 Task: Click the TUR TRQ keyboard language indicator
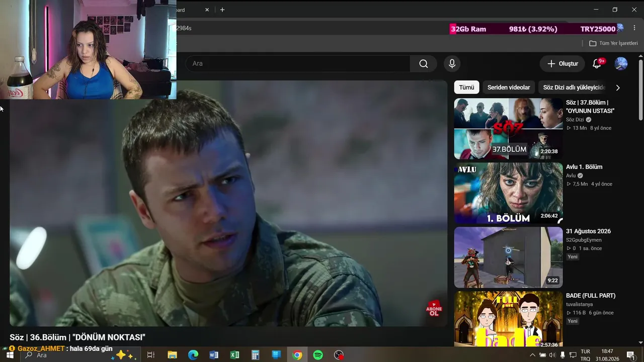pos(586,355)
